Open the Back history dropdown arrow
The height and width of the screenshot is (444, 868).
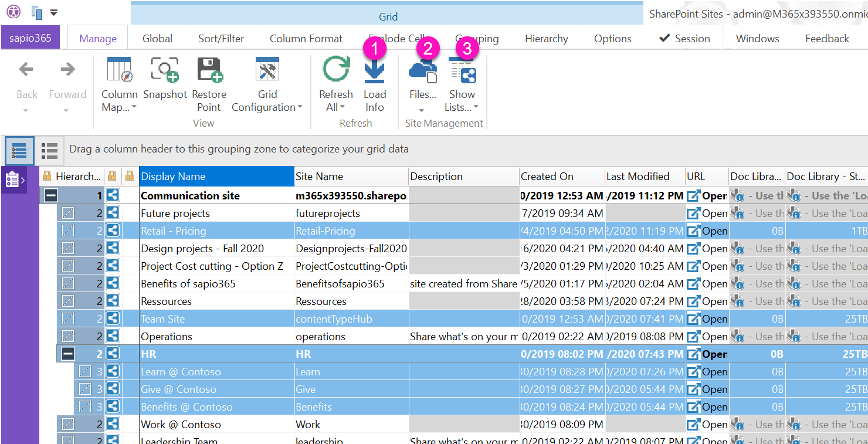(26, 110)
